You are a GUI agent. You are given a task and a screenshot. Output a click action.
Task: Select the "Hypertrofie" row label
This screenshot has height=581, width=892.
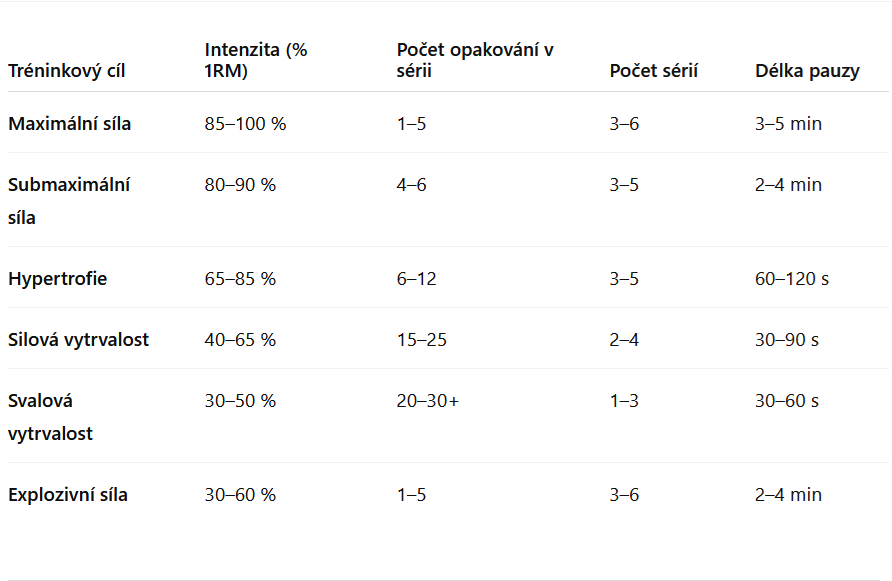tap(57, 279)
